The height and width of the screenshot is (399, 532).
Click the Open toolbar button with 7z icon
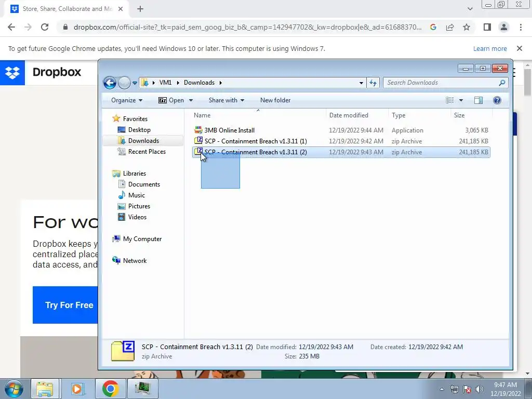click(171, 100)
